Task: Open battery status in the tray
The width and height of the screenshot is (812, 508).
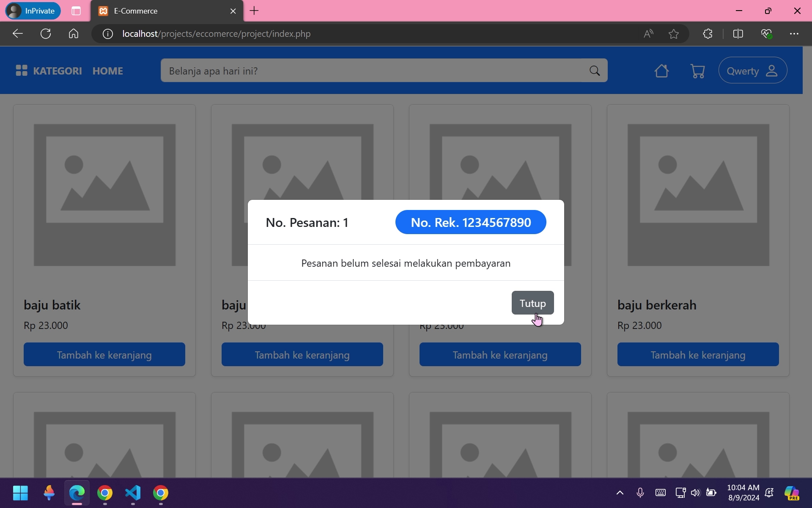Action: click(711, 493)
